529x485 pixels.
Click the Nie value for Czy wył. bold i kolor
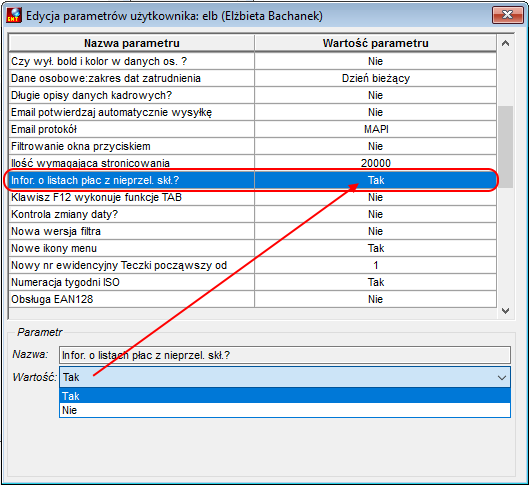(x=375, y=61)
